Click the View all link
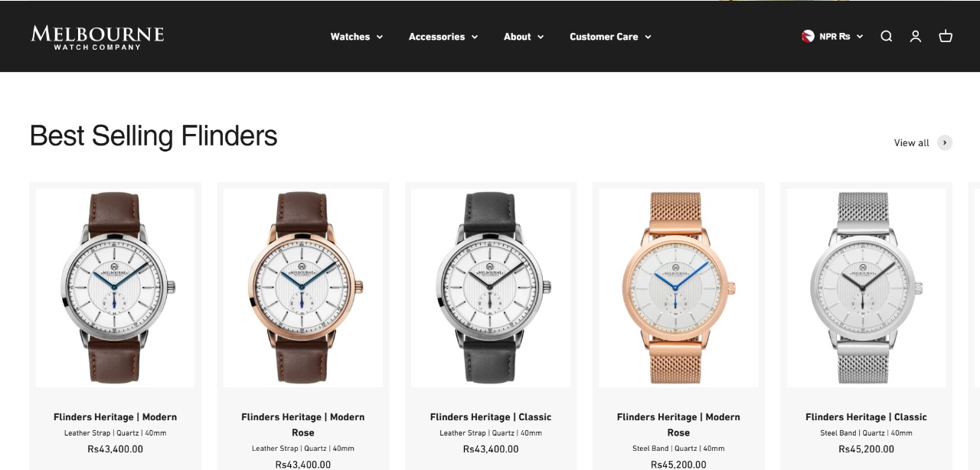980x470 pixels. click(x=911, y=142)
